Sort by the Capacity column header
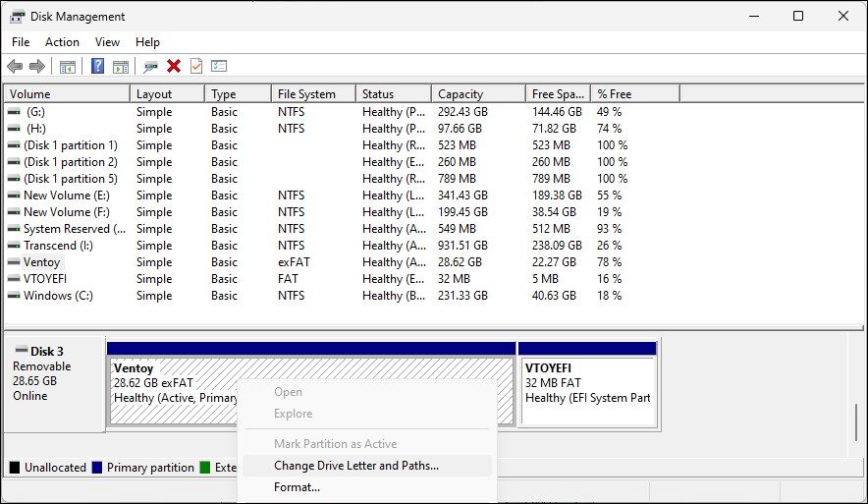 click(x=461, y=94)
